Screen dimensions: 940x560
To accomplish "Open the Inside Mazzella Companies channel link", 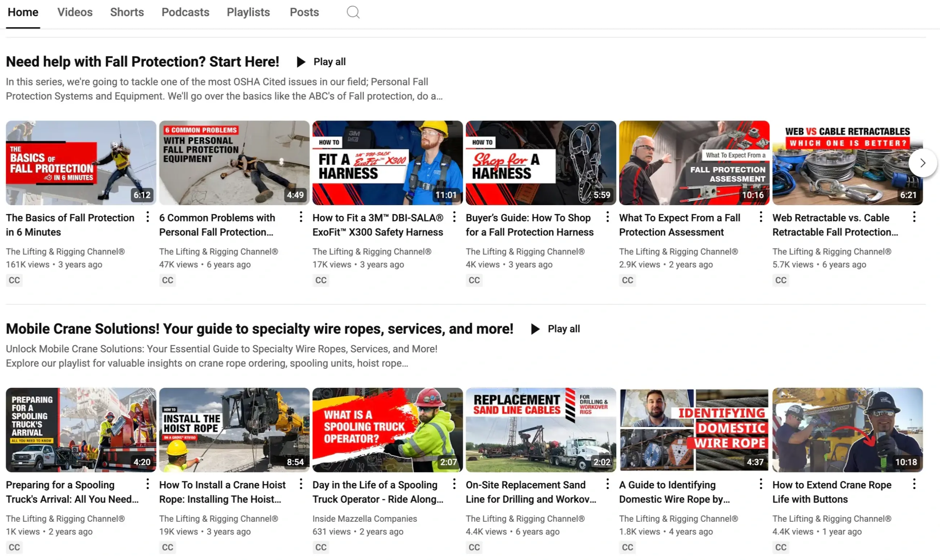I will 364,518.
